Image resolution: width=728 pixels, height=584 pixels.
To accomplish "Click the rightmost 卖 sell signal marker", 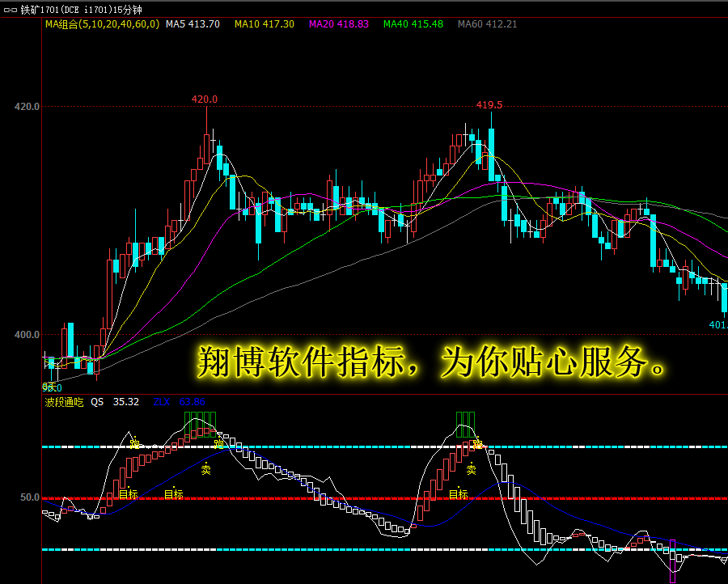I will [472, 469].
